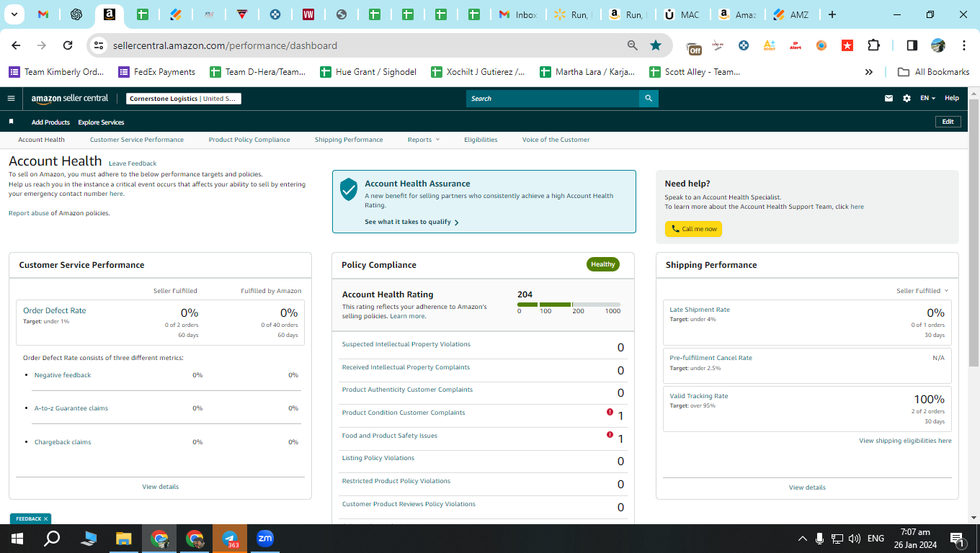Toggle the Chrome side panel
This screenshot has width=980, height=553.
coord(912,45)
